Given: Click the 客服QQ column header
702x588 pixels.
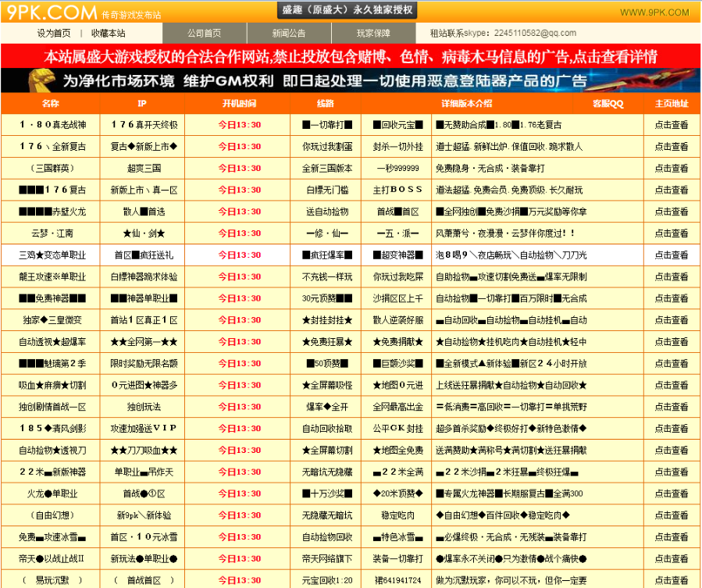Looking at the screenshot, I should click(x=608, y=103).
